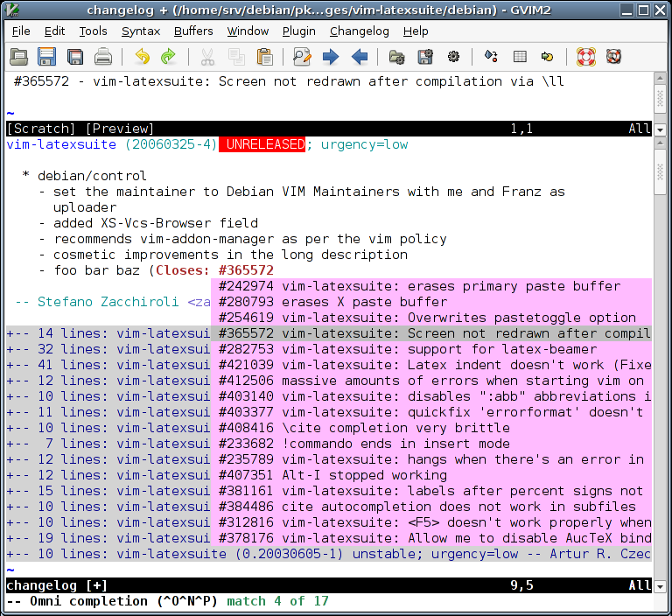Select completion entry #412506 massive amounts of errors
Viewport: 672px width, 616px height.
[x=431, y=381]
